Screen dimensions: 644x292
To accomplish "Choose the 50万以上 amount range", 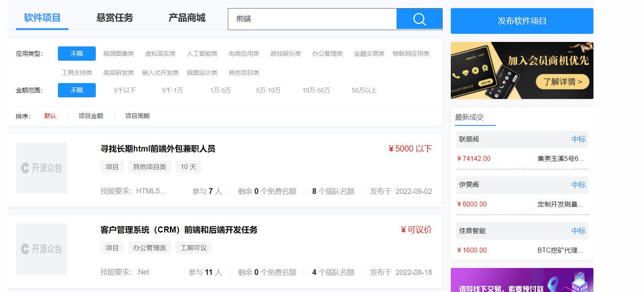I will (x=364, y=90).
